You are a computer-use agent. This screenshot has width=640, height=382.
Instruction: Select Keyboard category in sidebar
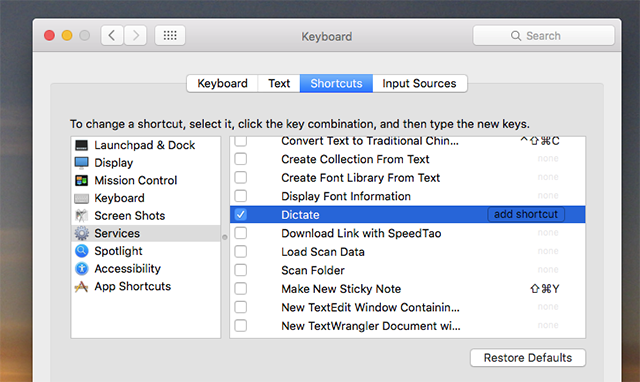(x=146, y=198)
